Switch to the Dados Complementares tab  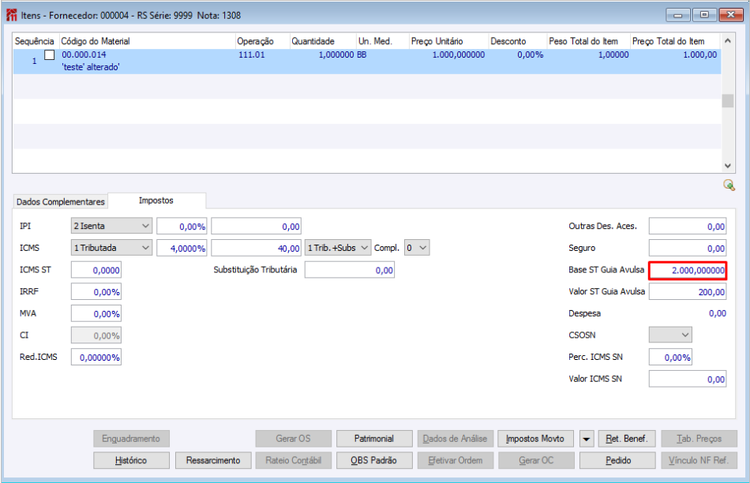pyautogui.click(x=60, y=201)
